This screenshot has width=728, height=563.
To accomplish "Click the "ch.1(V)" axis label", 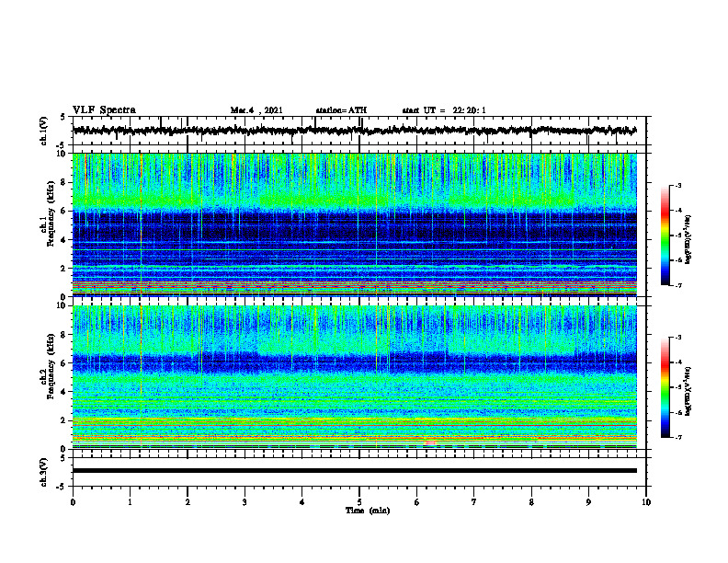I will (44, 131).
